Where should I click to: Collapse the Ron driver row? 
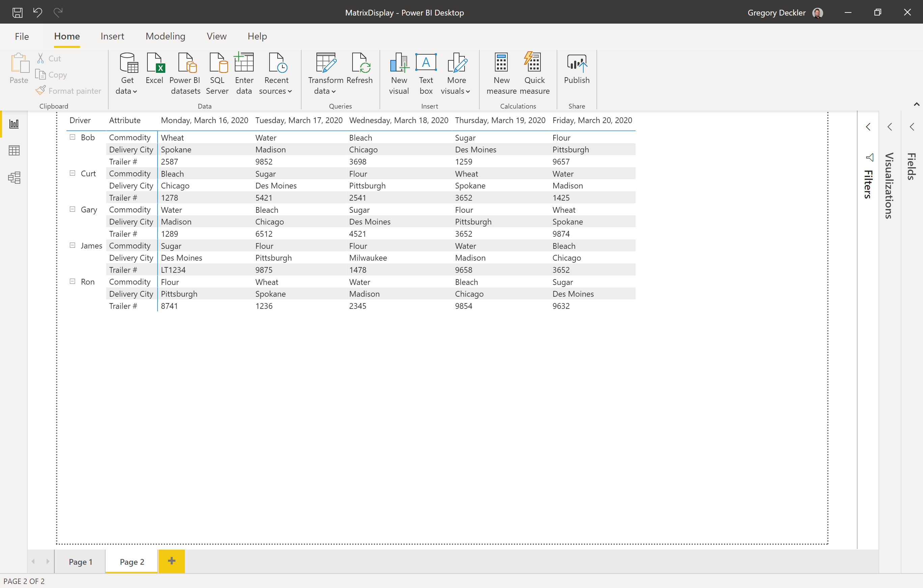[x=73, y=281]
